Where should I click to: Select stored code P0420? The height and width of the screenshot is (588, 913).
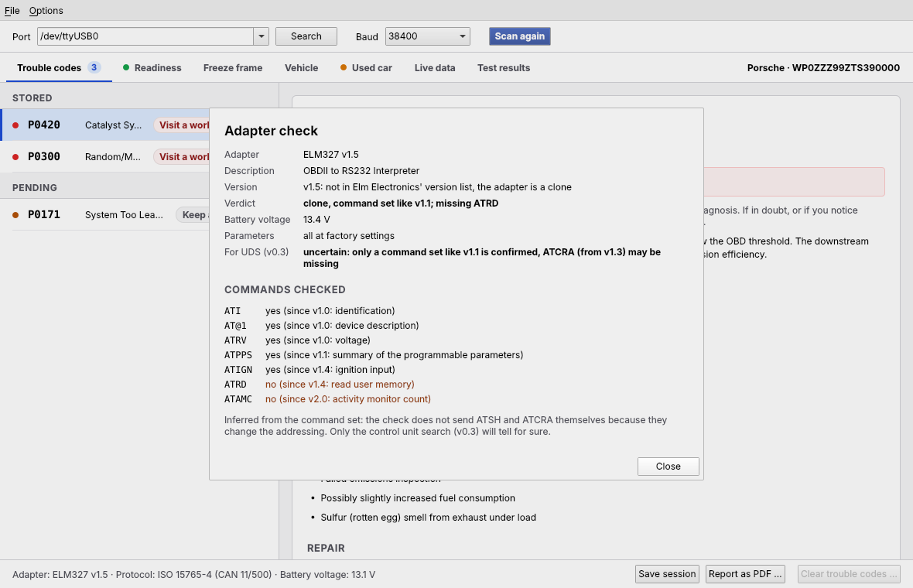point(105,125)
